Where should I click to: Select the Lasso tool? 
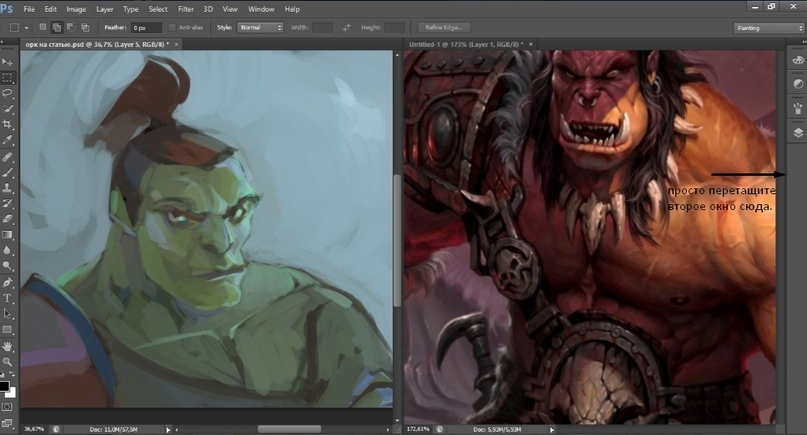[x=7, y=93]
